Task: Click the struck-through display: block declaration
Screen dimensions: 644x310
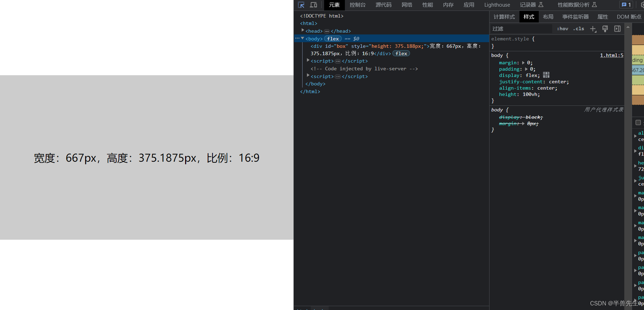Action: tap(521, 117)
